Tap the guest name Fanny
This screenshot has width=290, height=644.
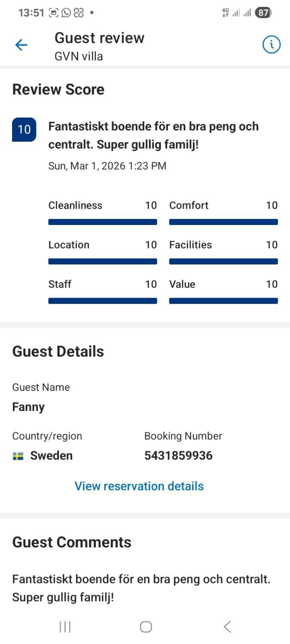click(x=28, y=407)
